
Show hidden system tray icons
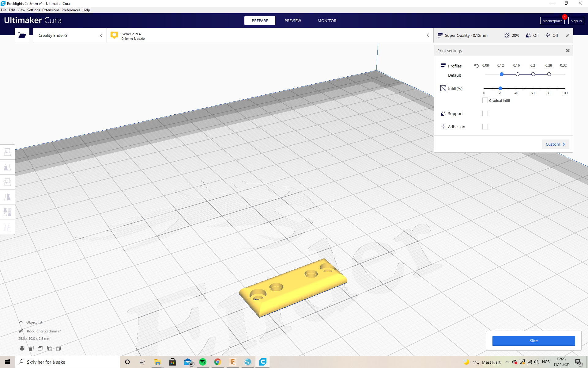[x=507, y=362]
